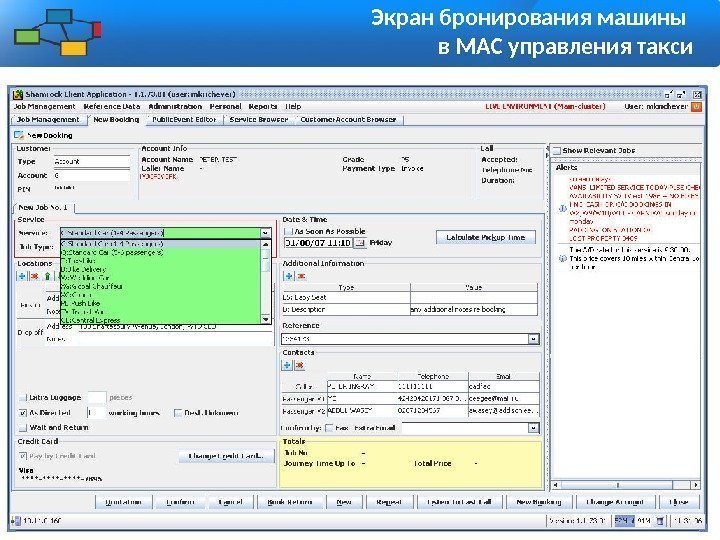
Task: Add row in Additional Information section
Action: (289, 276)
